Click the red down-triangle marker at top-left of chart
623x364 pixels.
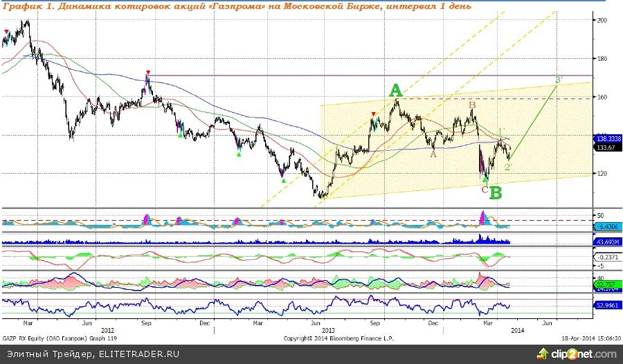point(7,32)
